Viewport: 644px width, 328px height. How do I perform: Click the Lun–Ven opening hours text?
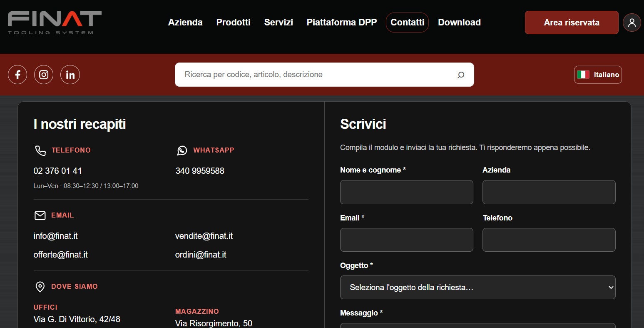[x=86, y=186]
